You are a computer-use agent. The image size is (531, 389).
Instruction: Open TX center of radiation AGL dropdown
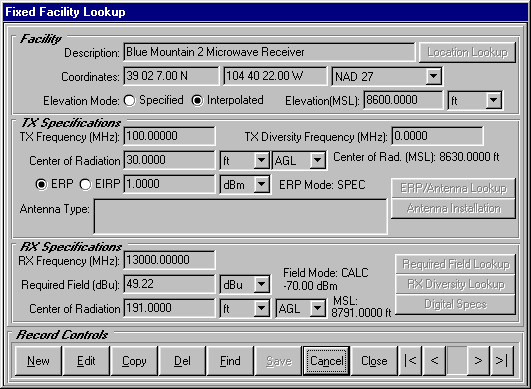(317, 160)
